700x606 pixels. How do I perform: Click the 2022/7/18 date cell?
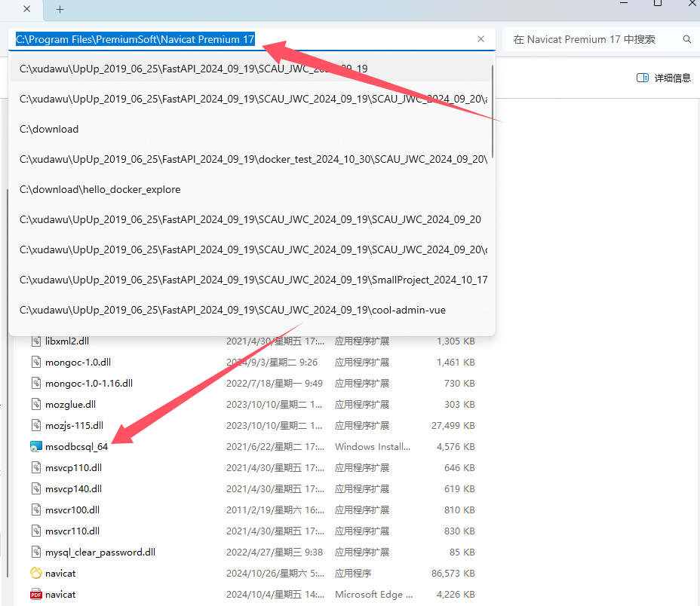[x=274, y=384]
